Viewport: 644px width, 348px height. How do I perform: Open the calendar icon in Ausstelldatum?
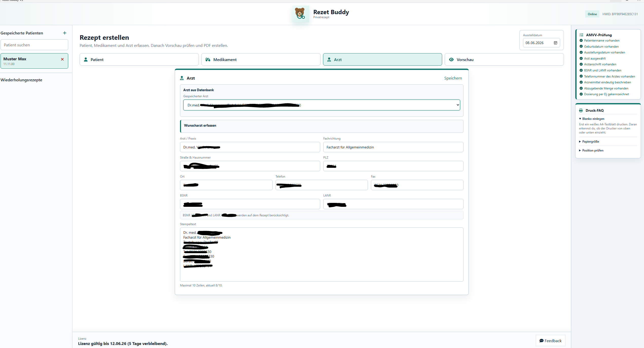pos(555,43)
